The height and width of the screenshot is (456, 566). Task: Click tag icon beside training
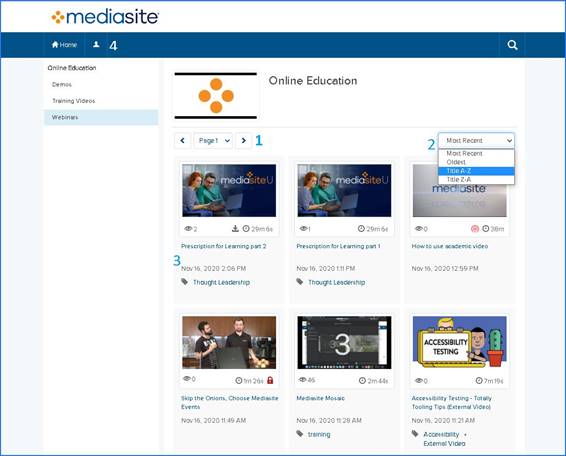click(x=300, y=434)
